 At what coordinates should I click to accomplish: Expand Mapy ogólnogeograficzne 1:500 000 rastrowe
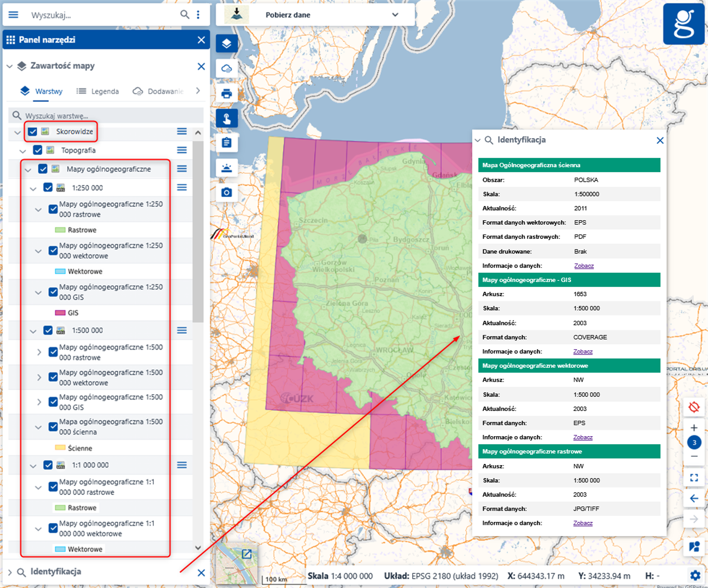pos(39,352)
